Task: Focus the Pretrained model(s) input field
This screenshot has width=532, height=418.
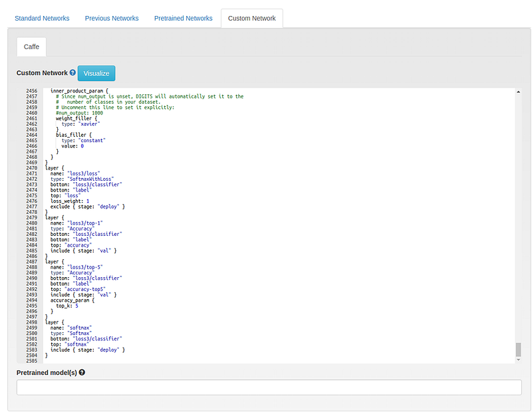Action: (x=269, y=387)
